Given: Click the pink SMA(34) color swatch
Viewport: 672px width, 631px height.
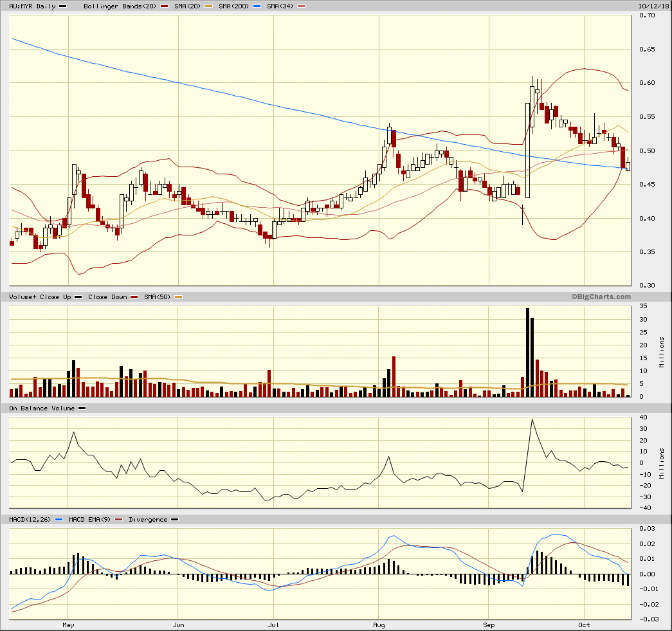Looking at the screenshot, I should click(302, 6).
